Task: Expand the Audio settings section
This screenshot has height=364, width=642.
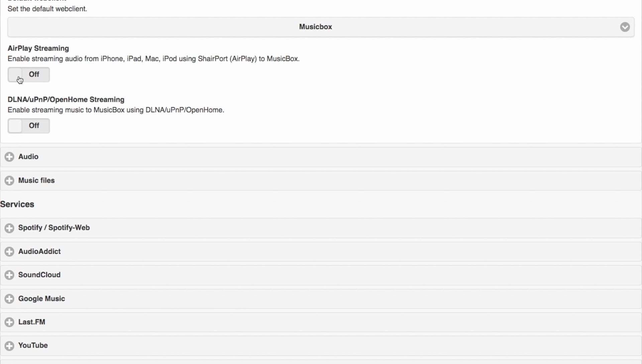Action: pos(28,157)
